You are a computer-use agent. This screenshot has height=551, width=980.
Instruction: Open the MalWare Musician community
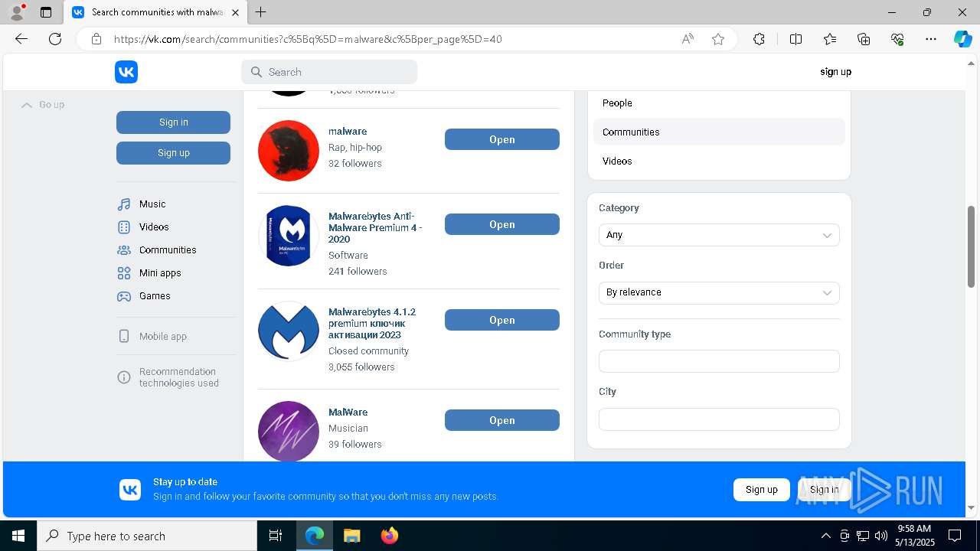(x=502, y=420)
